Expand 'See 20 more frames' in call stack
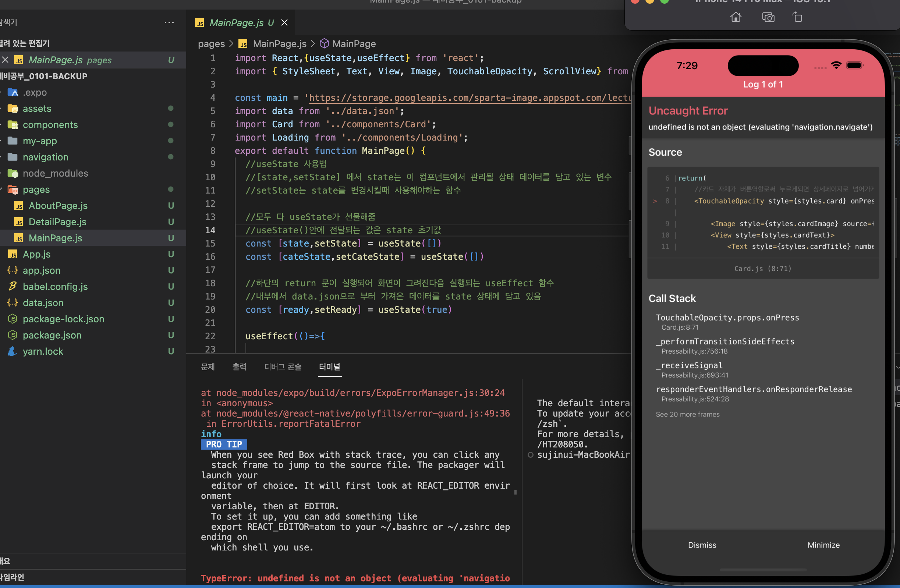Screen dimensions: 900x588 point(687,414)
